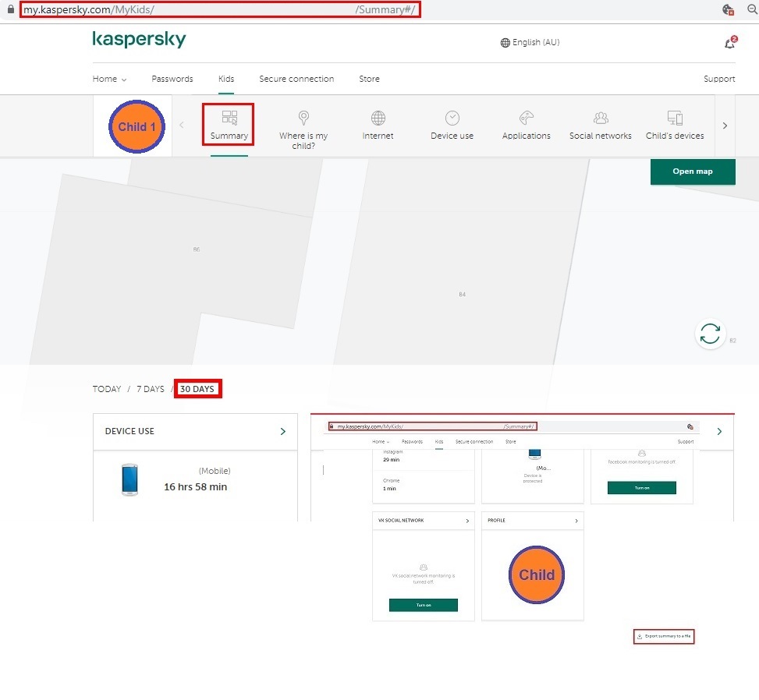Click the Child profile picture in PROFILE card
The image size is (759, 700).
tap(537, 574)
